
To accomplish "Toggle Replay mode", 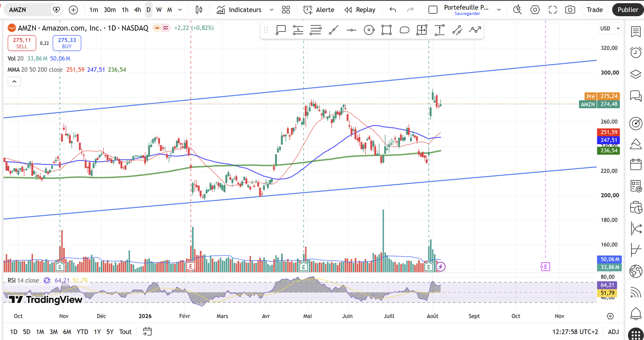I will [360, 10].
